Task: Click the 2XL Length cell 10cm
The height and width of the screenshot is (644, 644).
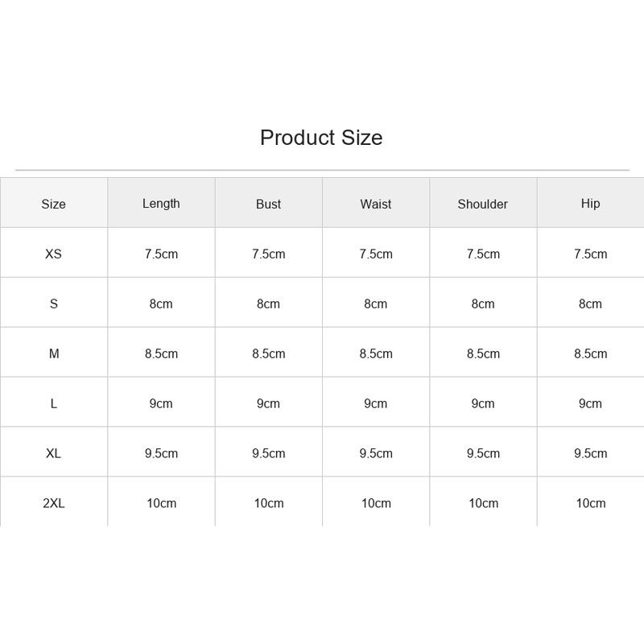Action: pyautogui.click(x=162, y=503)
